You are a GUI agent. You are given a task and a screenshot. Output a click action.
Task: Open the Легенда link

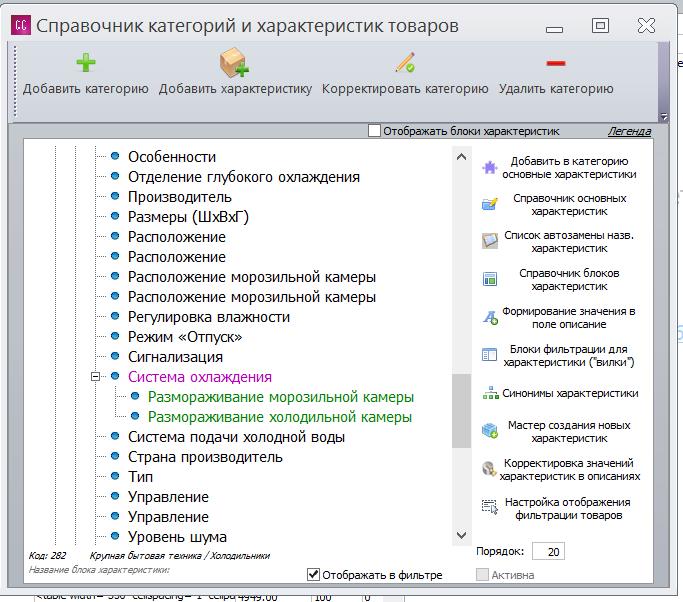(629, 131)
